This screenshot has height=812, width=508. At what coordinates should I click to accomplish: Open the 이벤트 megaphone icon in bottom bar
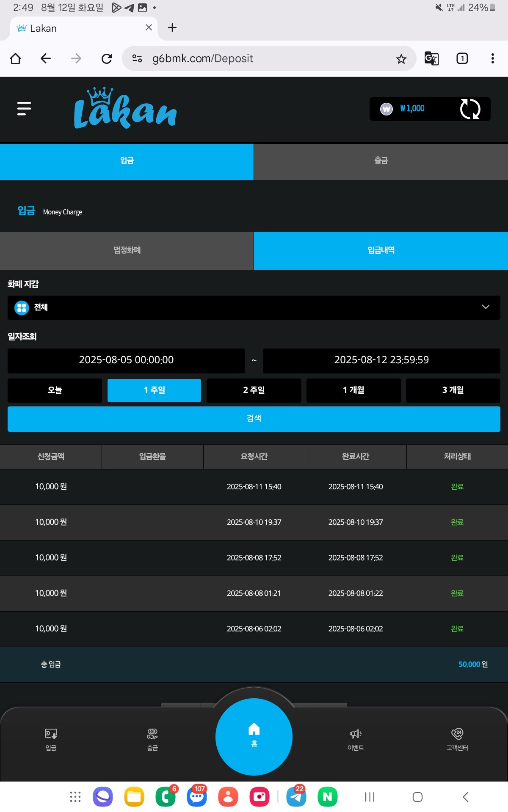tap(356, 739)
